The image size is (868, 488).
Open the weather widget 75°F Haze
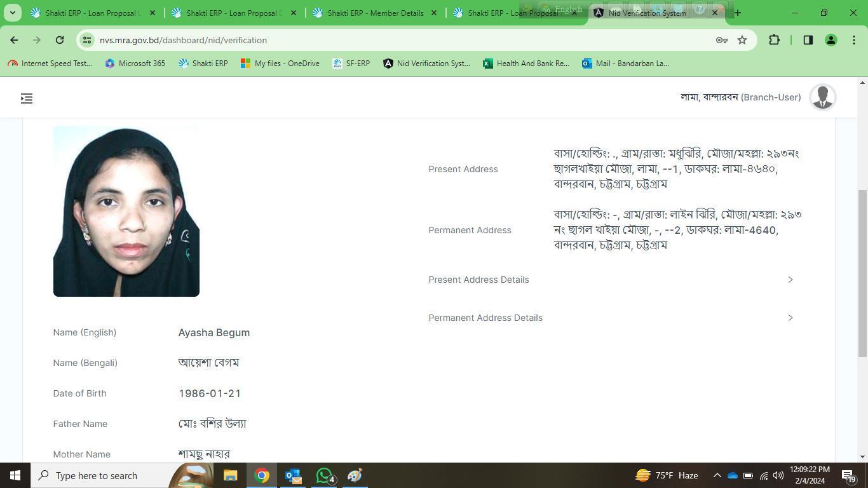(667, 475)
